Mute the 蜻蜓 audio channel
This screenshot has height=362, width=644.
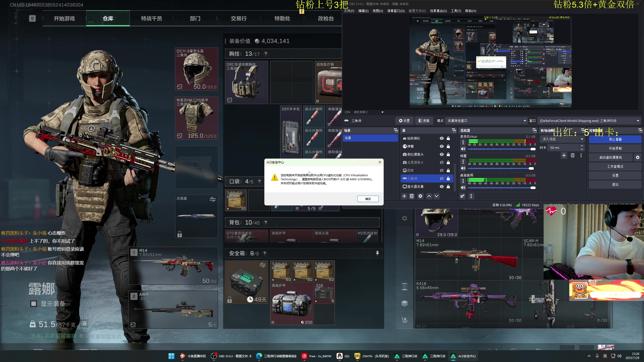[463, 168]
